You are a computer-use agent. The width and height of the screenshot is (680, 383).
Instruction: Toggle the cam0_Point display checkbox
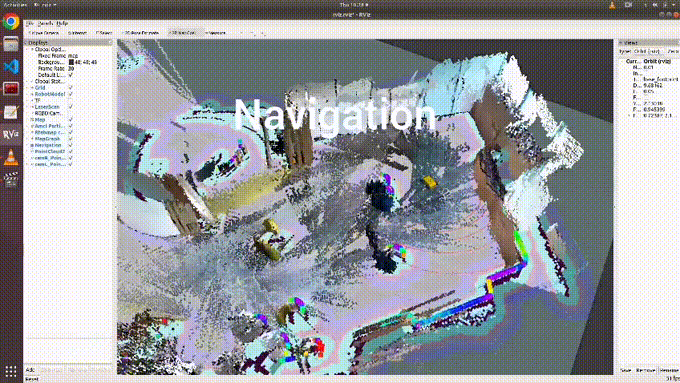click(x=71, y=158)
